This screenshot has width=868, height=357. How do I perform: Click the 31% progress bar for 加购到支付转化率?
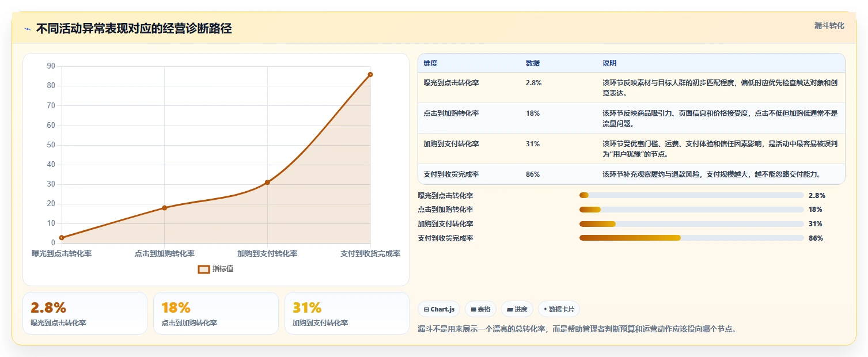point(691,224)
